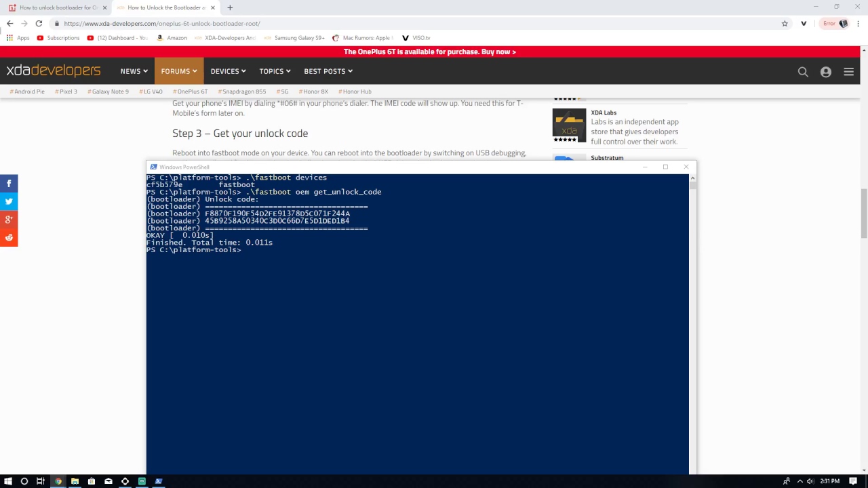Open the #Snapdragon 855 tag
This screenshot has height=488, width=868.
[242, 91]
